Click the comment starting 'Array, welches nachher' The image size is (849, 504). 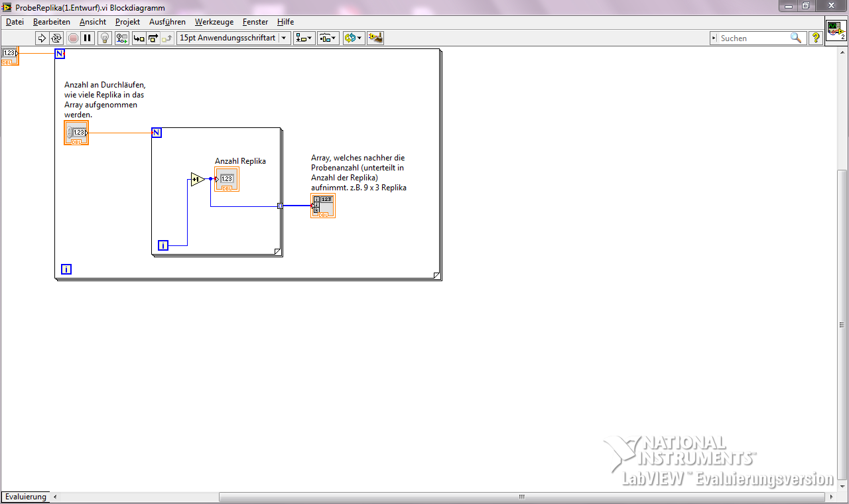click(x=359, y=172)
